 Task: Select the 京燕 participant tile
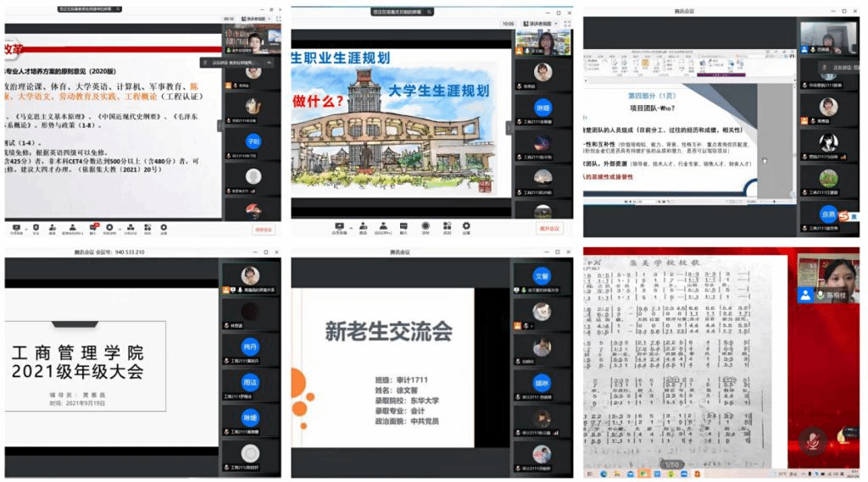[x=828, y=213]
